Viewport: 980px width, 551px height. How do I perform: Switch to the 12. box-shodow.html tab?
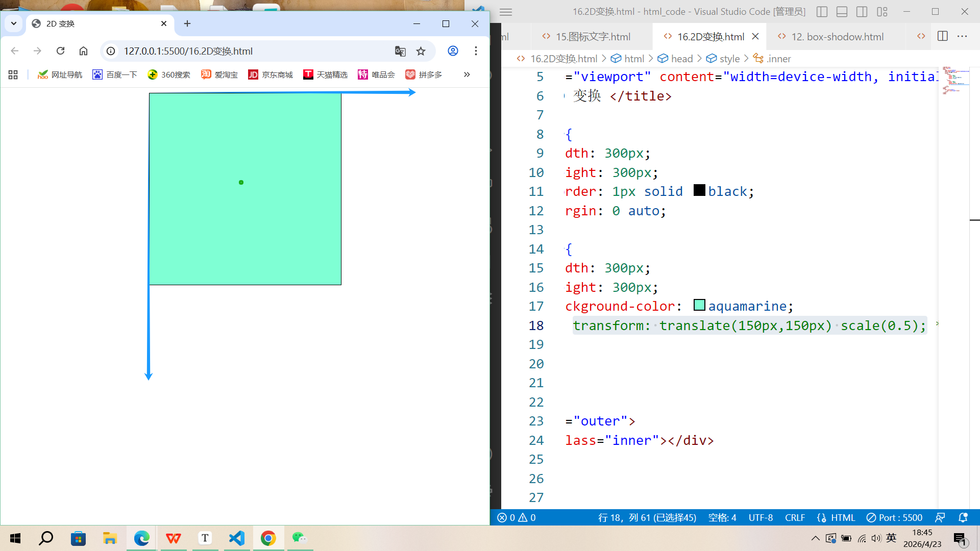[837, 37]
